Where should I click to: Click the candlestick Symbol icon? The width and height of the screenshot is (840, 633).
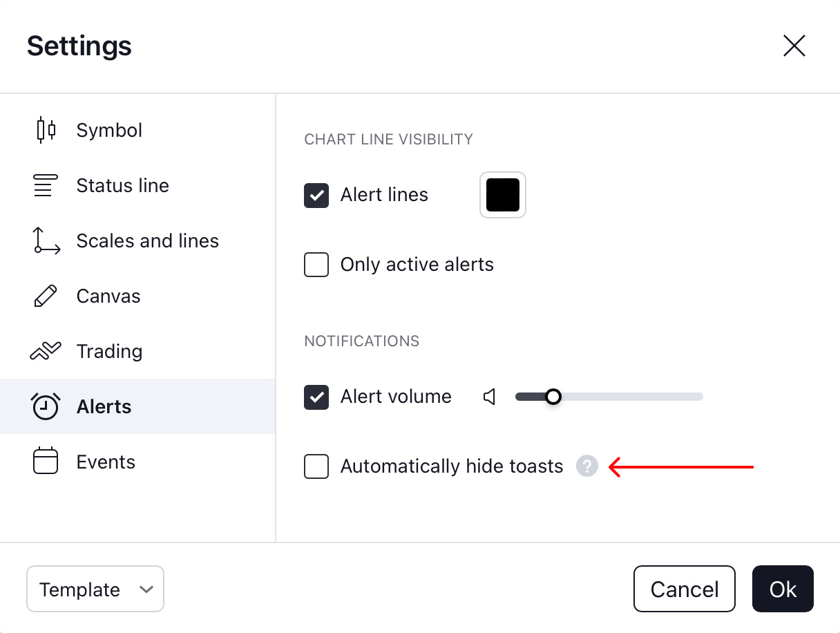(46, 130)
